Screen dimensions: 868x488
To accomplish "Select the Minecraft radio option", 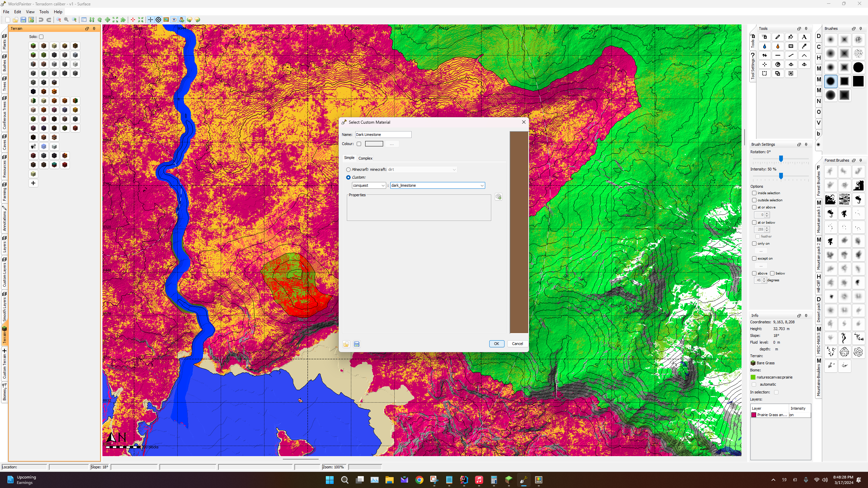I will [x=348, y=169].
